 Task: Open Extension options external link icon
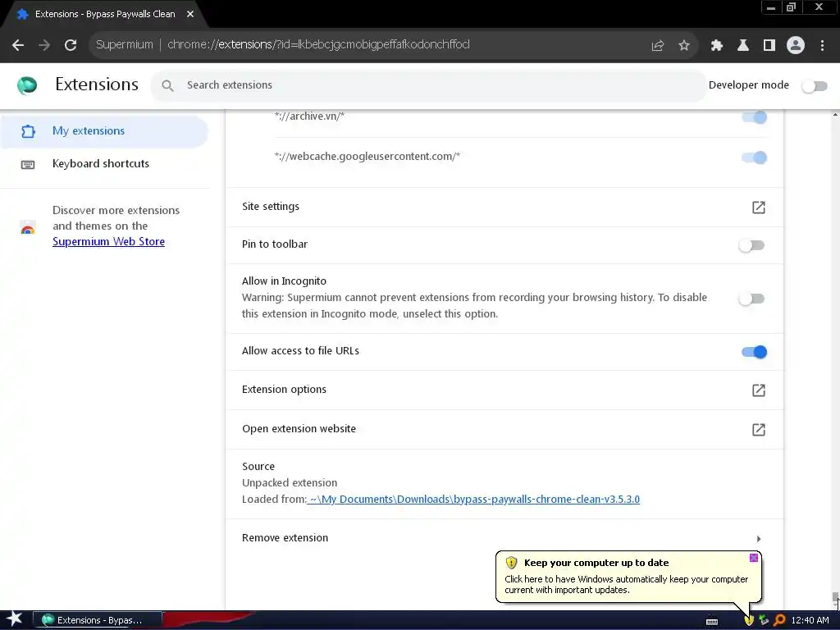point(759,390)
